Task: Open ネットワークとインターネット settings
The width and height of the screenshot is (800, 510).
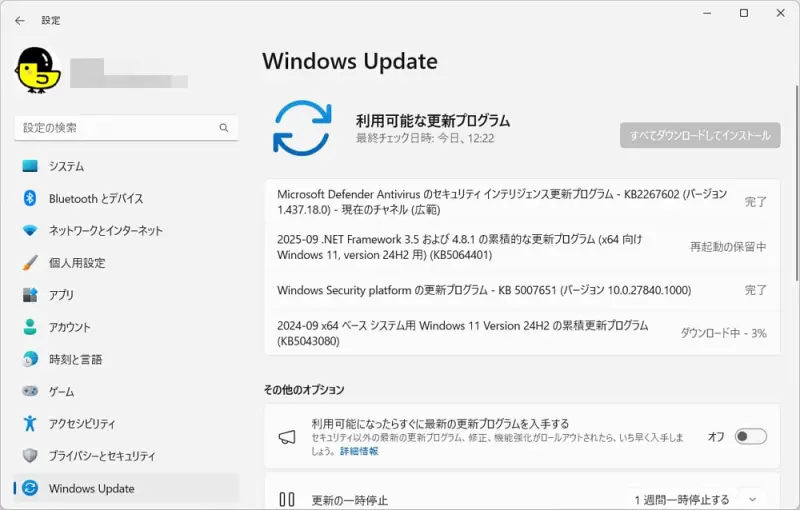Action: click(x=126, y=231)
